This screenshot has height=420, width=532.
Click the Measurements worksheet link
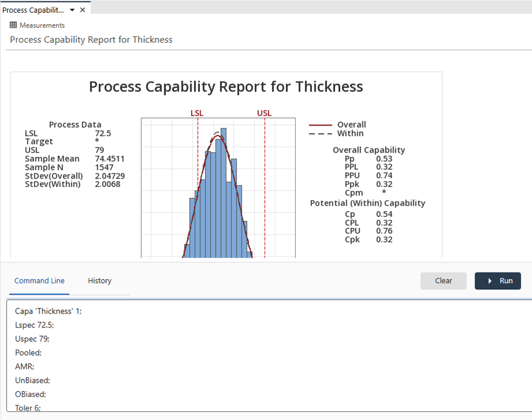tap(42, 25)
